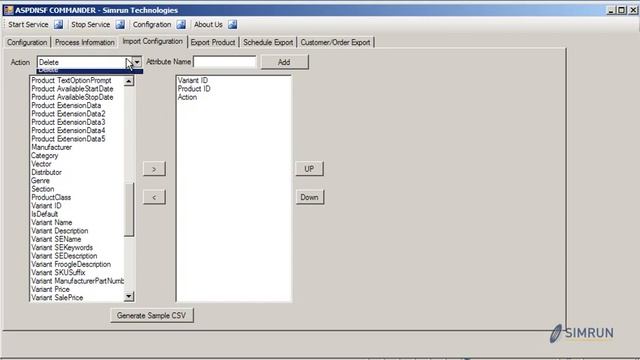This screenshot has width=640, height=360.
Task: Click attribute list scroll up arrow
Action: coord(129,81)
